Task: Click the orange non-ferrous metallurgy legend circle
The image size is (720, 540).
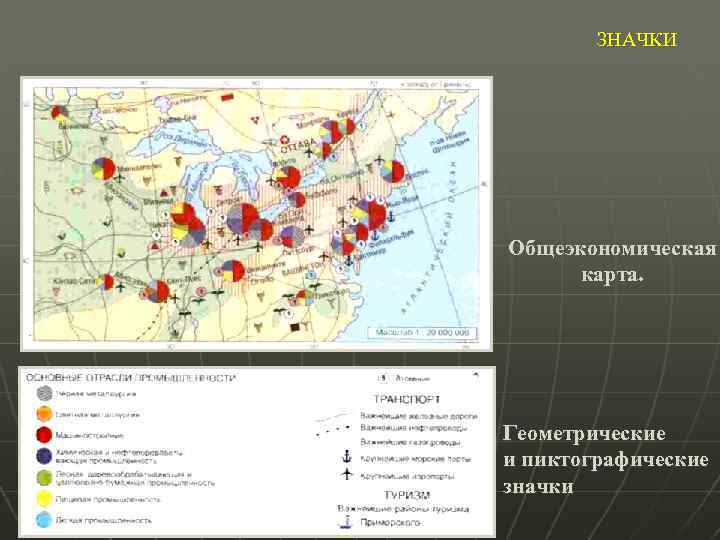Action: (45, 414)
